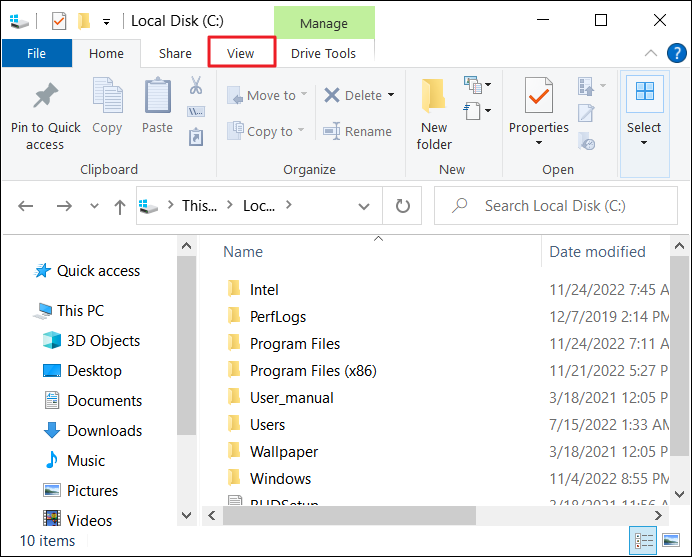Open Properties with the checkmark icon
This screenshot has width=692, height=557.
(538, 96)
